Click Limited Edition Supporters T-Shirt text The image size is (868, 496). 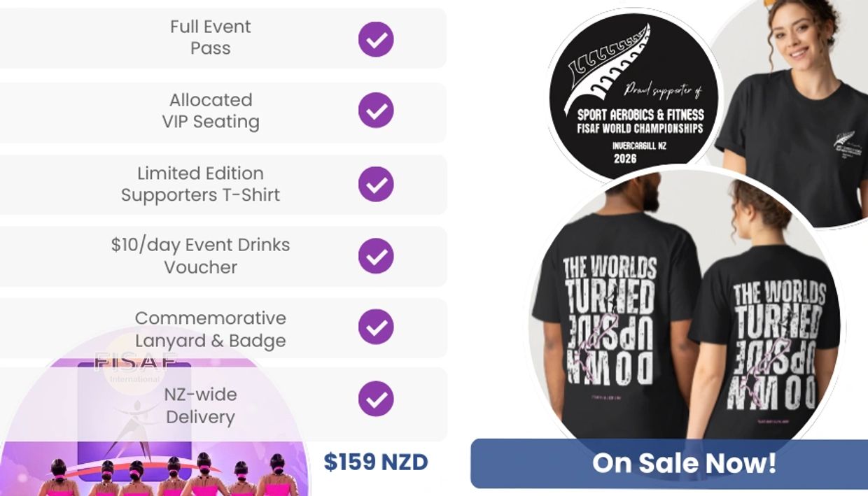[x=200, y=184]
